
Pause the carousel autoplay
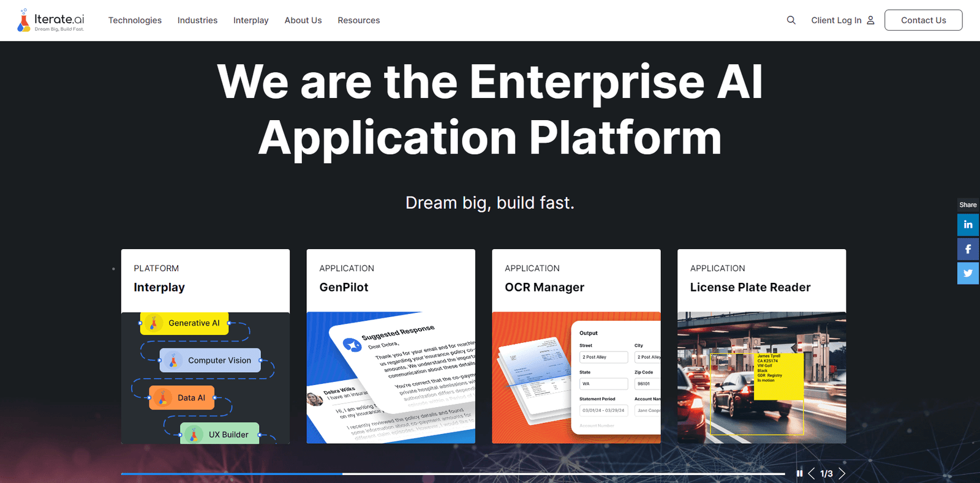pyautogui.click(x=799, y=473)
